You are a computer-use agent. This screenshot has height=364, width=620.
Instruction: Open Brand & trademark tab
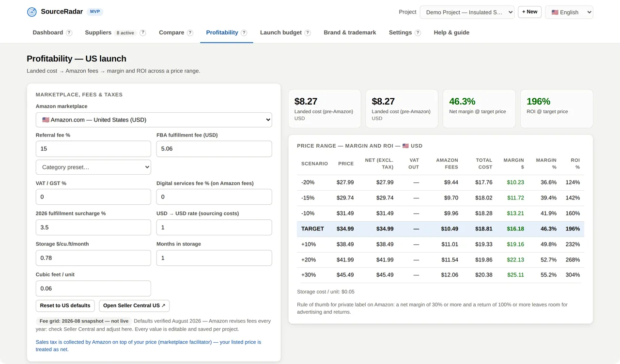[350, 32]
